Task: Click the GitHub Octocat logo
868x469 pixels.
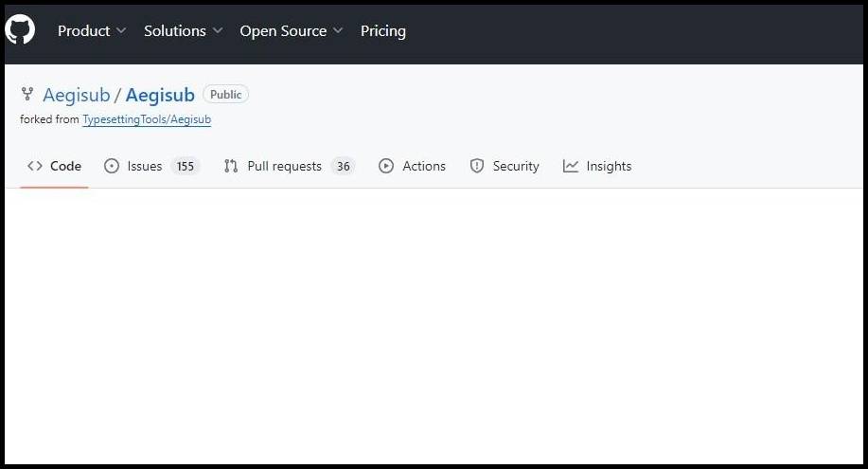Action: click(x=20, y=30)
